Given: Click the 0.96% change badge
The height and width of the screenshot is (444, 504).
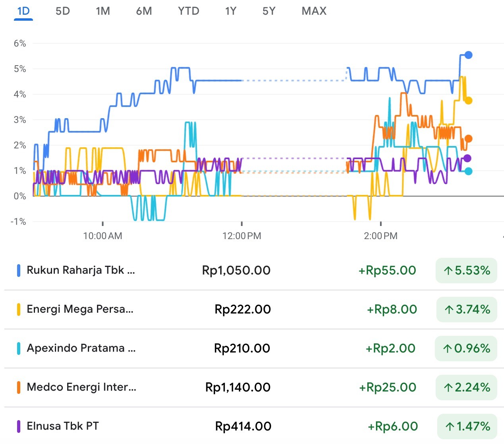Looking at the screenshot, I should click(x=466, y=349).
